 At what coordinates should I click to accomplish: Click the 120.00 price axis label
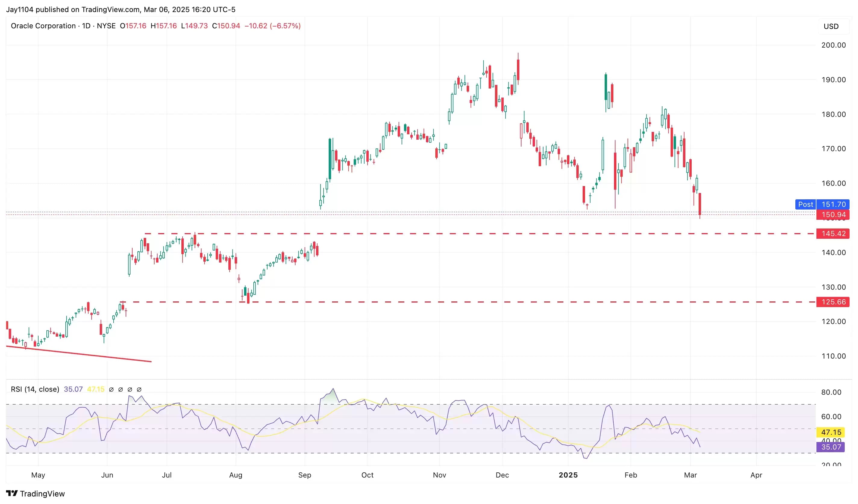pyautogui.click(x=833, y=321)
